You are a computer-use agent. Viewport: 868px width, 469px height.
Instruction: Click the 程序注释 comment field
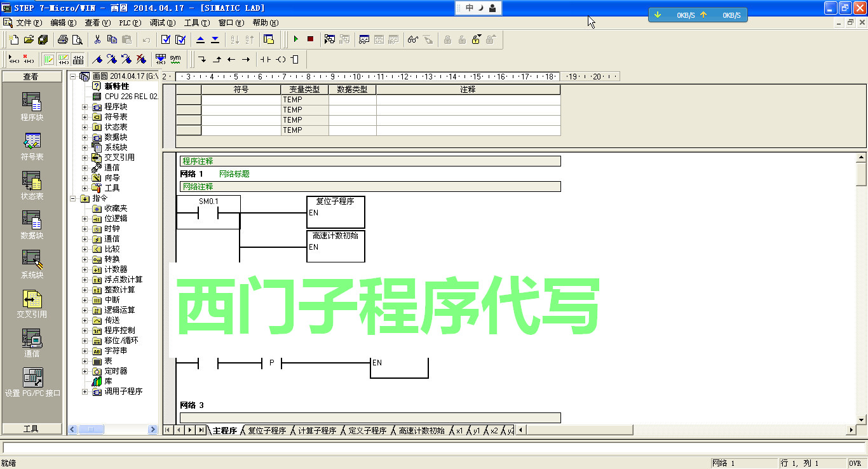click(370, 161)
